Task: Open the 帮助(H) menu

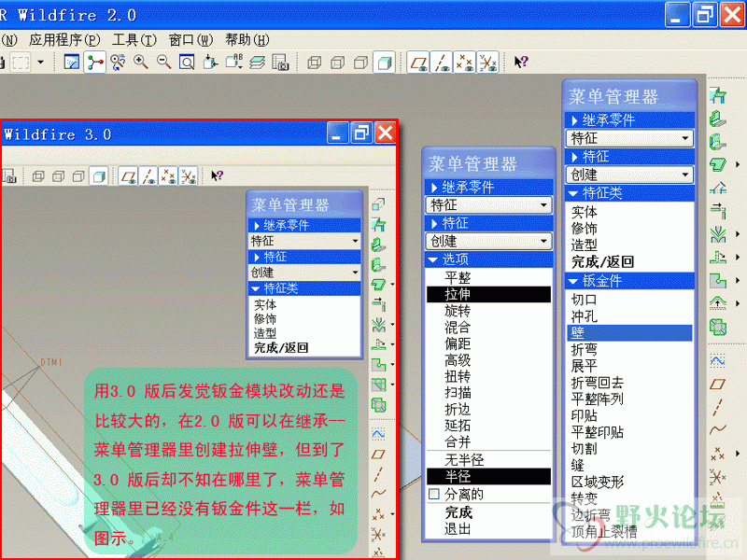Action: [247, 39]
